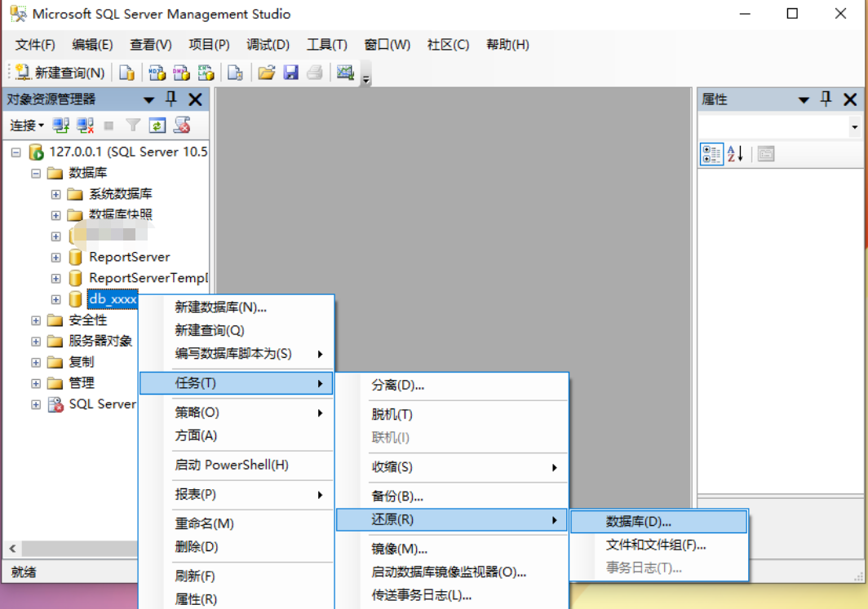Click the Database Engine Query toolbar icon

pos(126,73)
